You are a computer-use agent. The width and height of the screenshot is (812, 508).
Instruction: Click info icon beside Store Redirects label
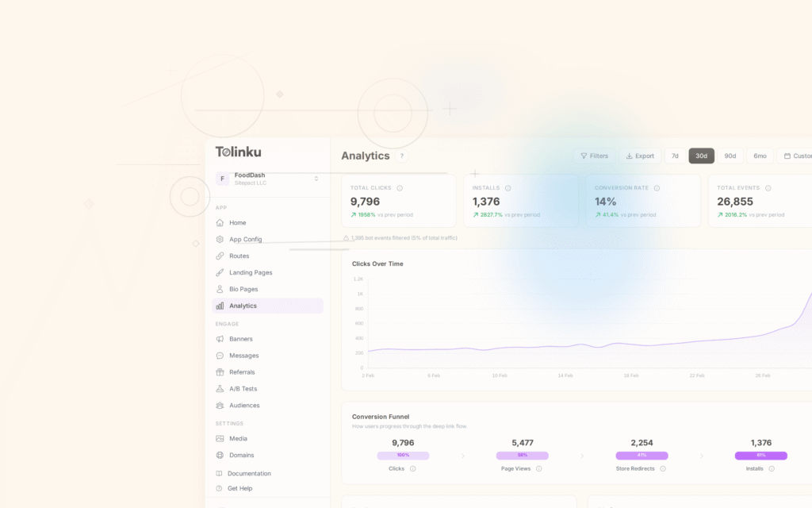tap(663, 468)
